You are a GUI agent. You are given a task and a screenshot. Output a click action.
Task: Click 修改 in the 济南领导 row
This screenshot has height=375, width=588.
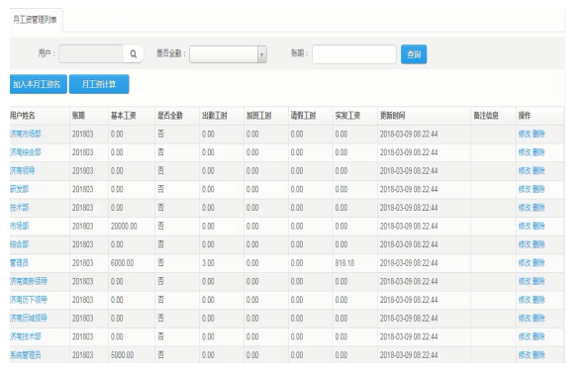[x=525, y=170]
